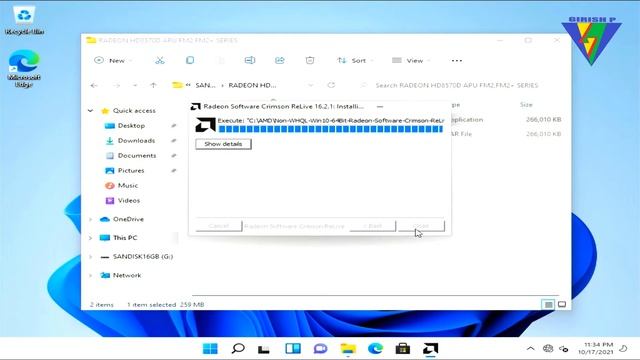Image resolution: width=640 pixels, height=360 pixels.
Task: Select Documents in Quick access
Action: (137, 156)
